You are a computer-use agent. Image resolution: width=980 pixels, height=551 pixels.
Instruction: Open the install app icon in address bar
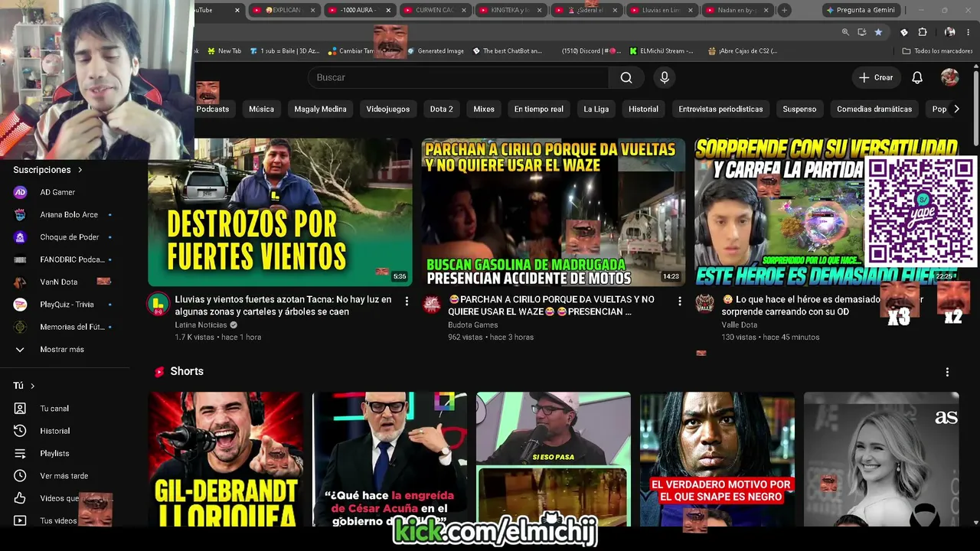pyautogui.click(x=862, y=32)
